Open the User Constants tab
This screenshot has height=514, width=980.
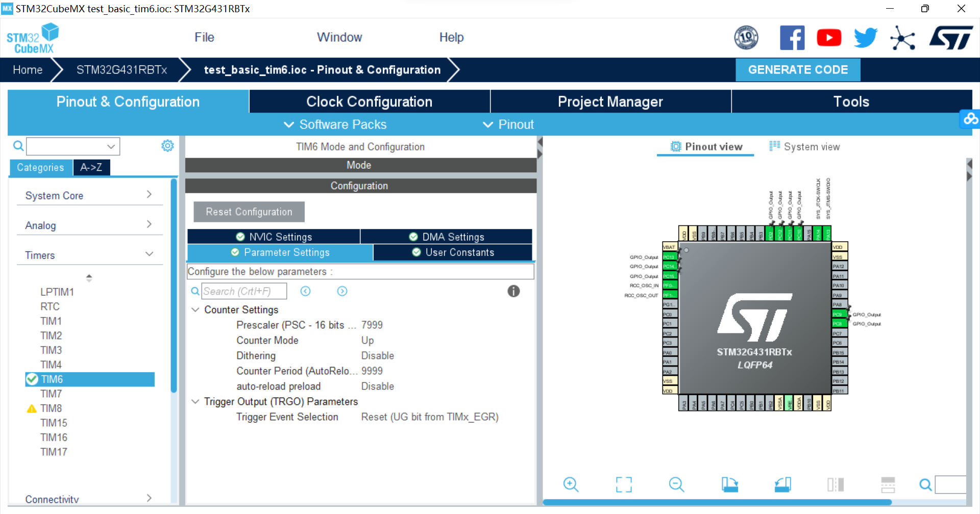click(453, 252)
